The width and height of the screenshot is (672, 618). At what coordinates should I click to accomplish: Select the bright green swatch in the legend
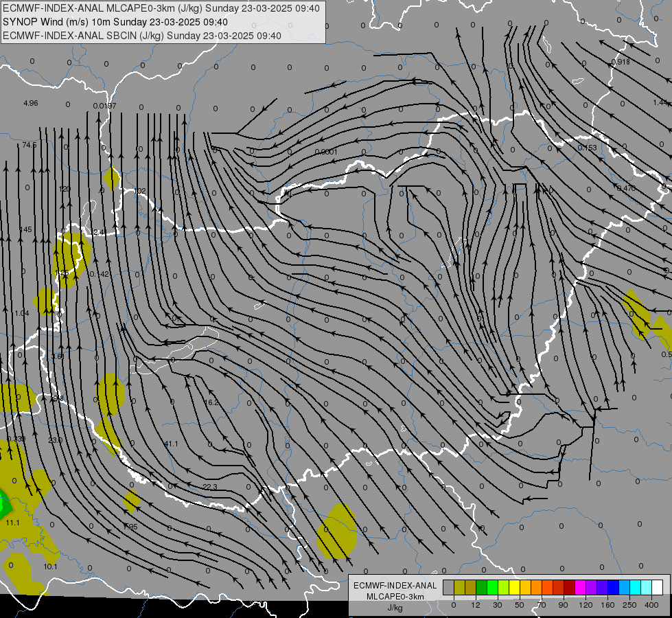click(492, 587)
